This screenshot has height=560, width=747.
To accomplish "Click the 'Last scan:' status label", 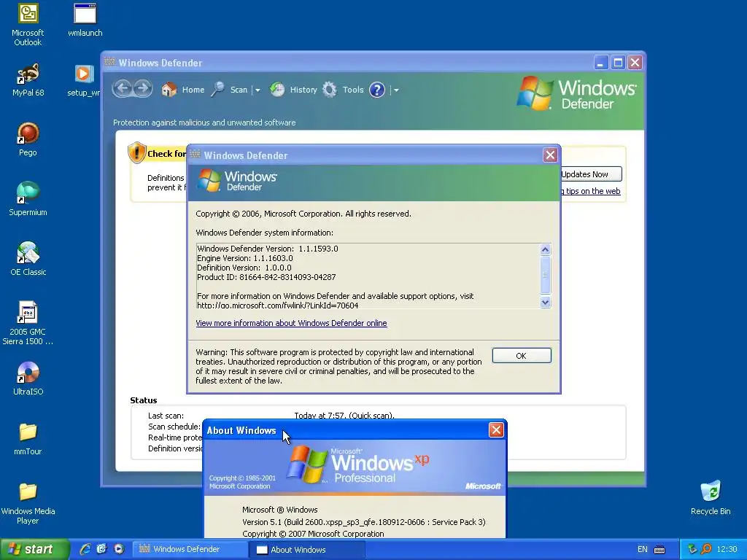I will pyautogui.click(x=166, y=416).
